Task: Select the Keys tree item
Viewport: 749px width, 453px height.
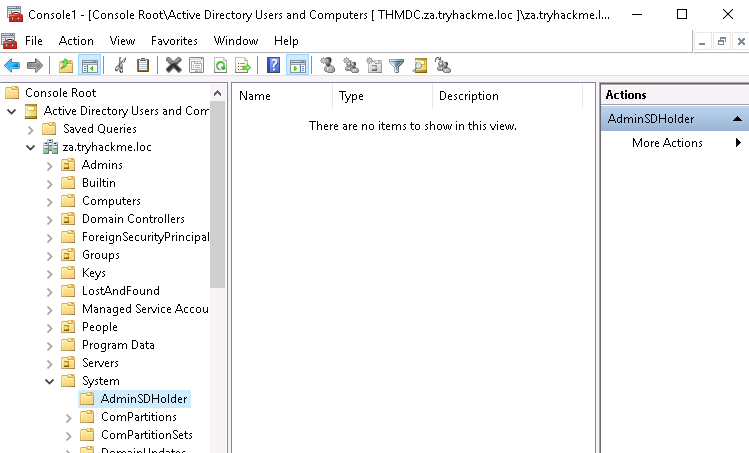Action: tap(94, 273)
